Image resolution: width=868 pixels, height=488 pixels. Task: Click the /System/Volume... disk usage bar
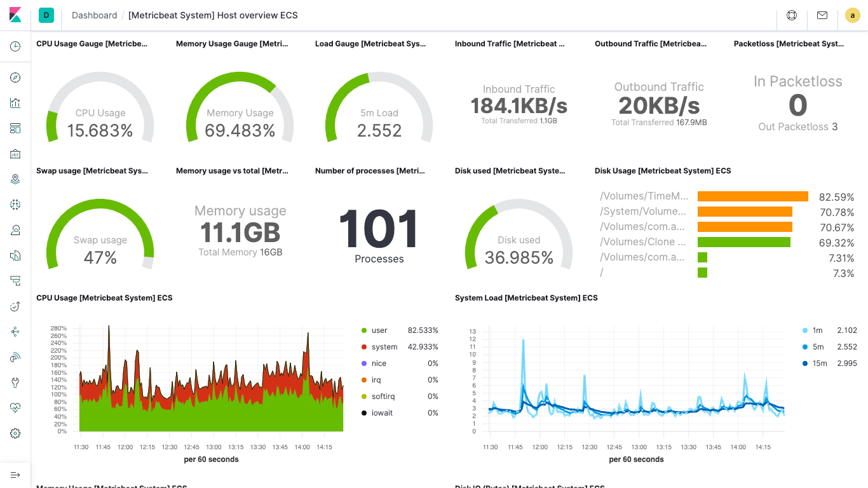[745, 212]
